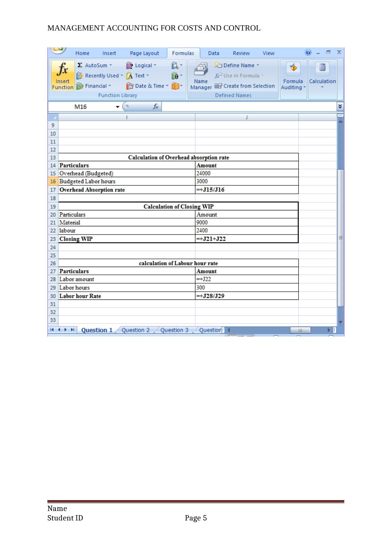The image size is (392, 555).
Task: Open the Name Box dropdown arrow
Action: (x=117, y=107)
